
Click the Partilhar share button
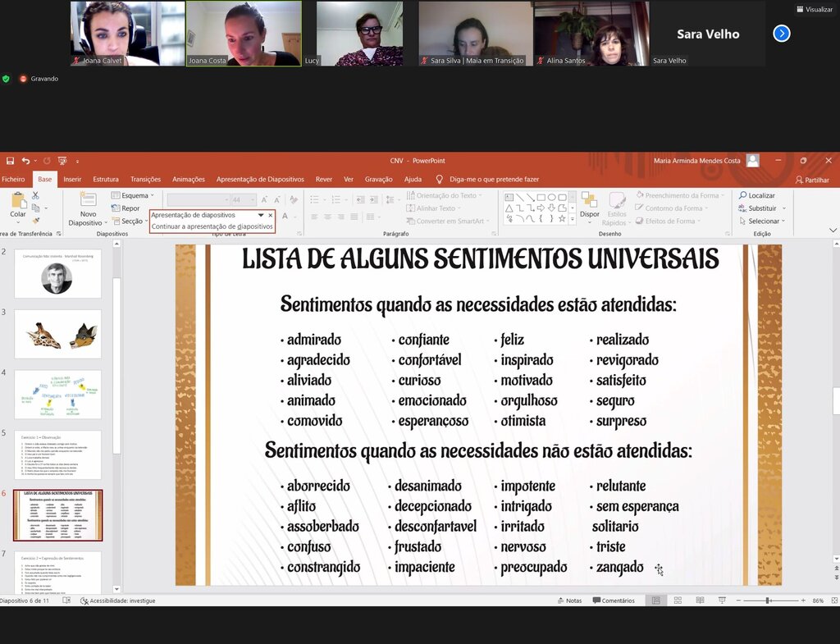pos(812,180)
